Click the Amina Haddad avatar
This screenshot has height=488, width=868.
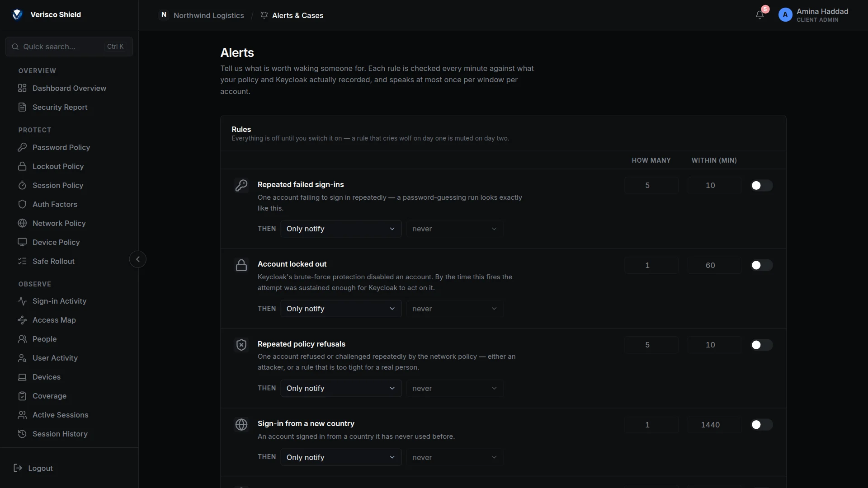click(x=785, y=15)
